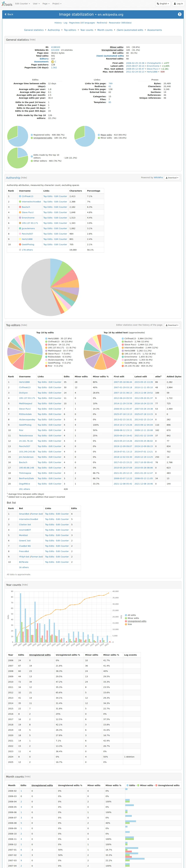Open the Links to this page count 769

(x=110, y=84)
